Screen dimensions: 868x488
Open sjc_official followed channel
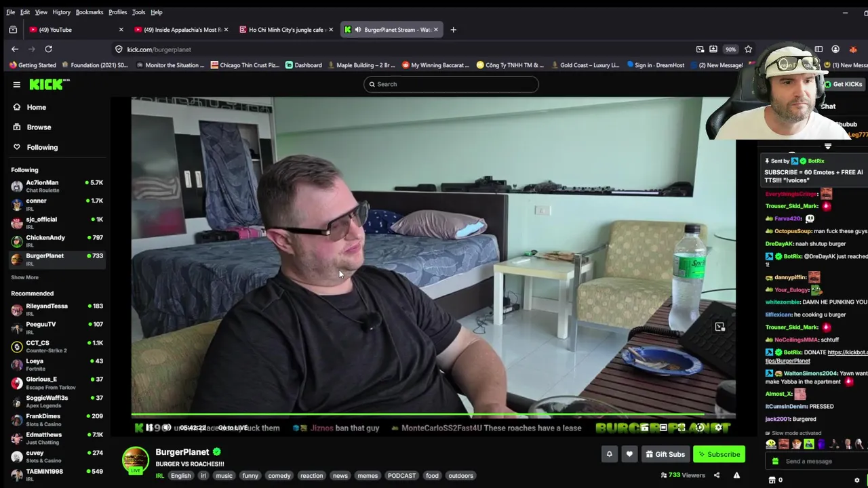click(57, 222)
